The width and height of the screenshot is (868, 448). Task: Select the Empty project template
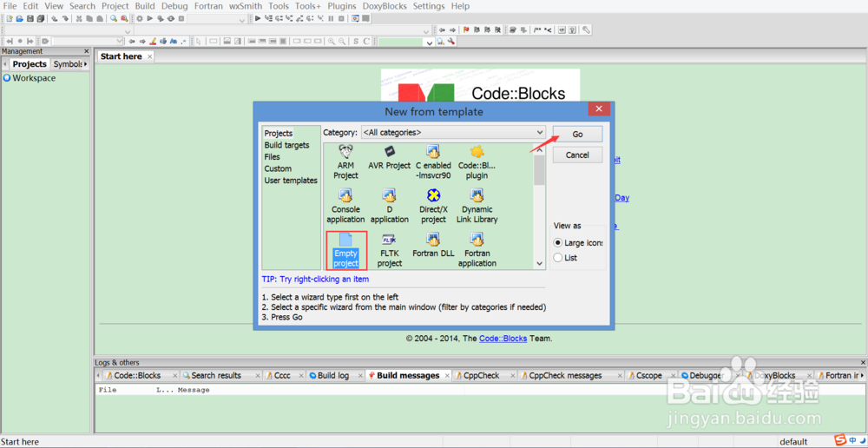click(346, 250)
